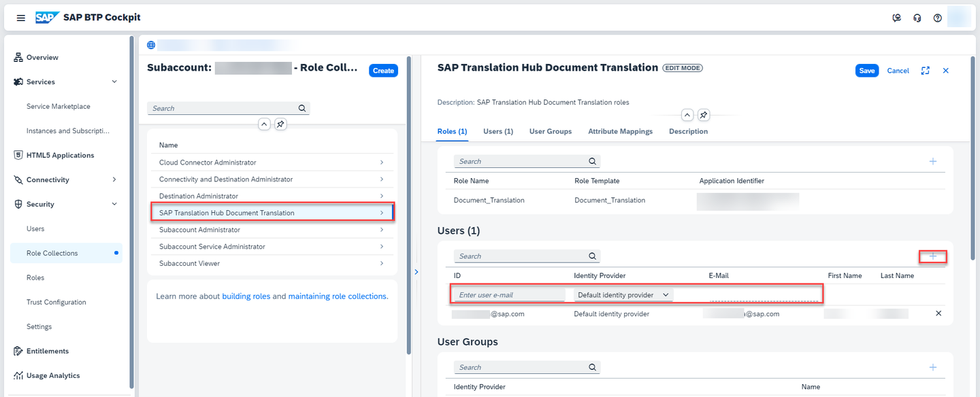This screenshot has height=397, width=980.
Task: Click the search icon in Roles table
Action: (593, 162)
